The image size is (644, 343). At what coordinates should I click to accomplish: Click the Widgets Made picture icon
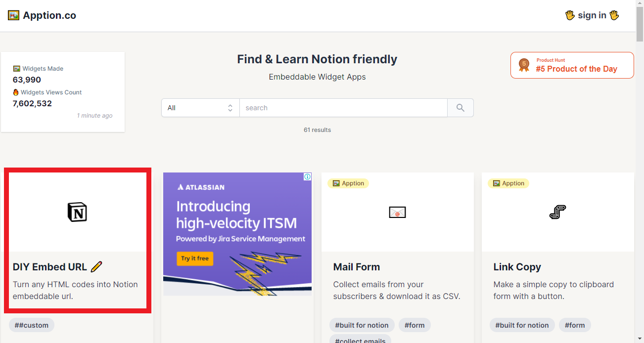click(x=16, y=69)
